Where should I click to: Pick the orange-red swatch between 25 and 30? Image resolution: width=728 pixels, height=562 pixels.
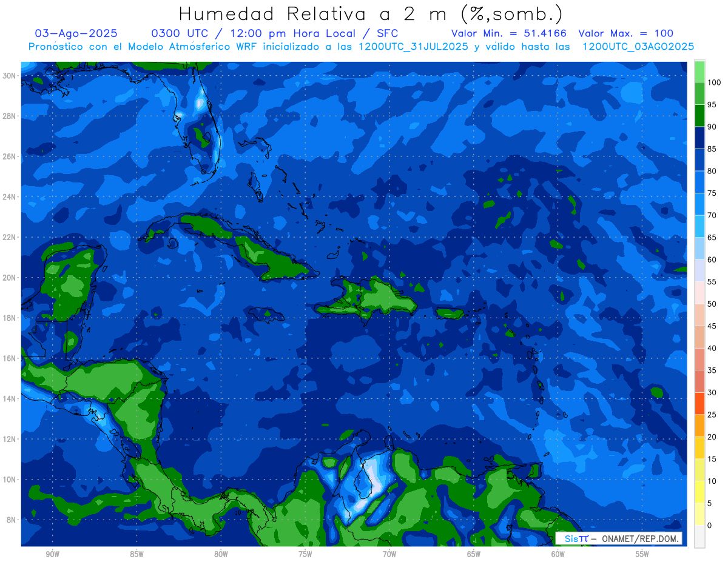[699, 403]
